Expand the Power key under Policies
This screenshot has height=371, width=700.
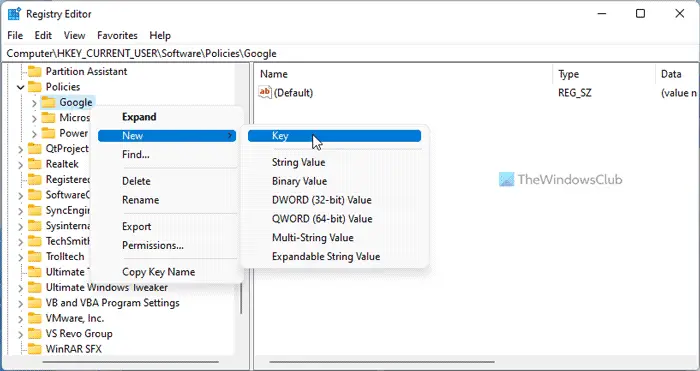[x=34, y=133]
